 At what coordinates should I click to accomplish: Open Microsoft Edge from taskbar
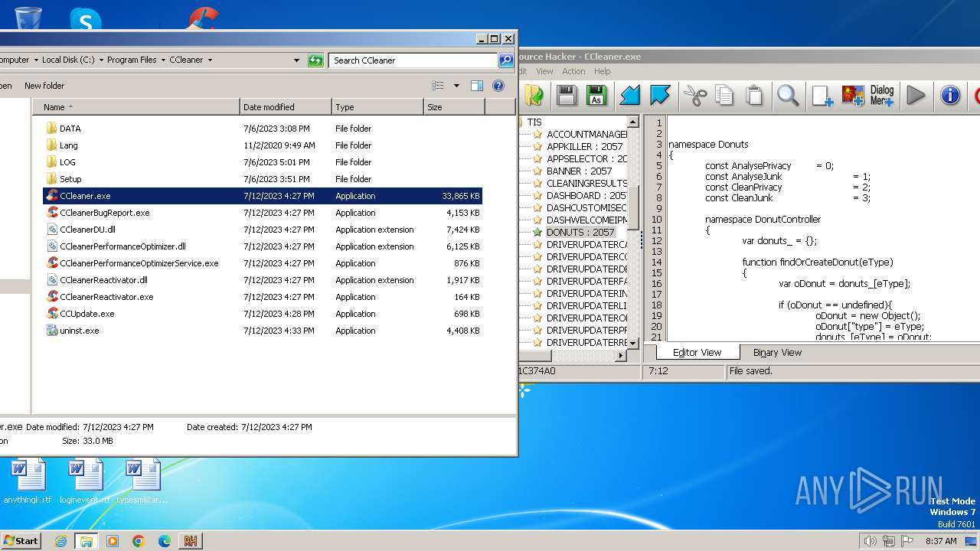click(x=165, y=541)
